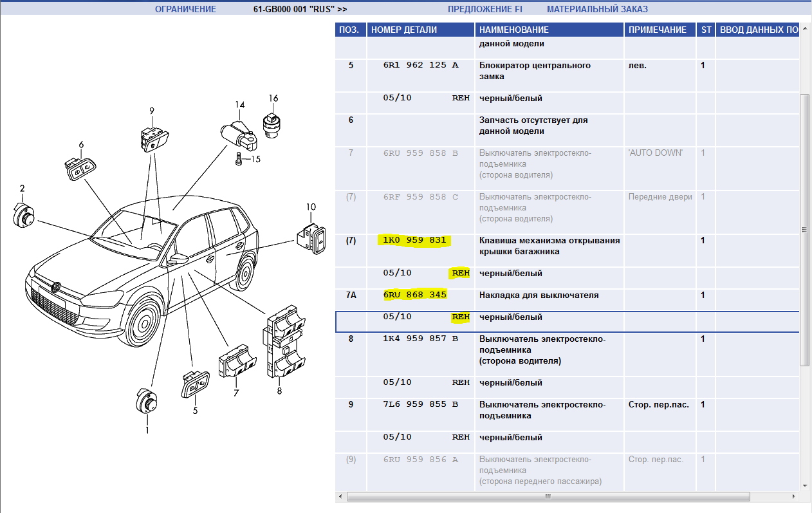Click the 61-GB000 001 "RUS" >> link

[300, 10]
